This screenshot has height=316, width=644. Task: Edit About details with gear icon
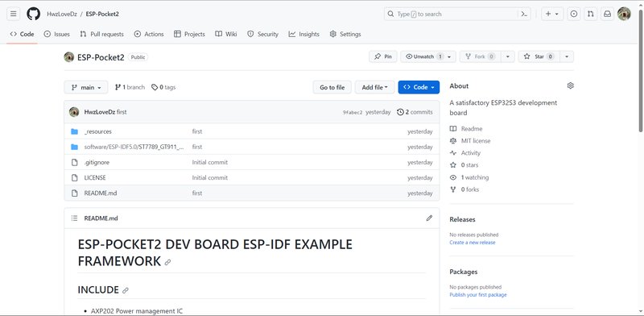[x=570, y=85]
